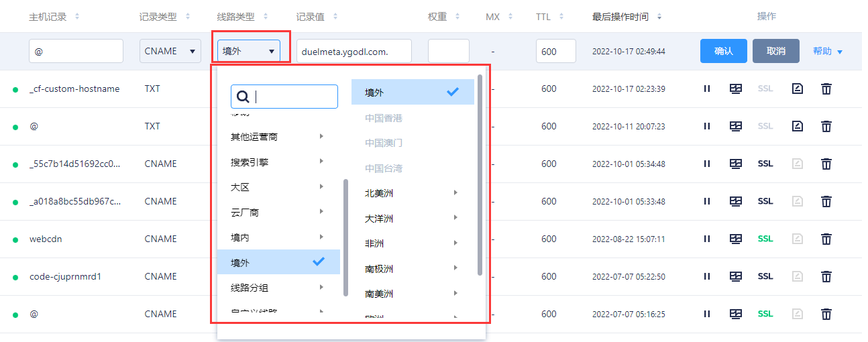Delete the _a018a8bc55db967c record
The width and height of the screenshot is (868, 342).
click(x=826, y=201)
